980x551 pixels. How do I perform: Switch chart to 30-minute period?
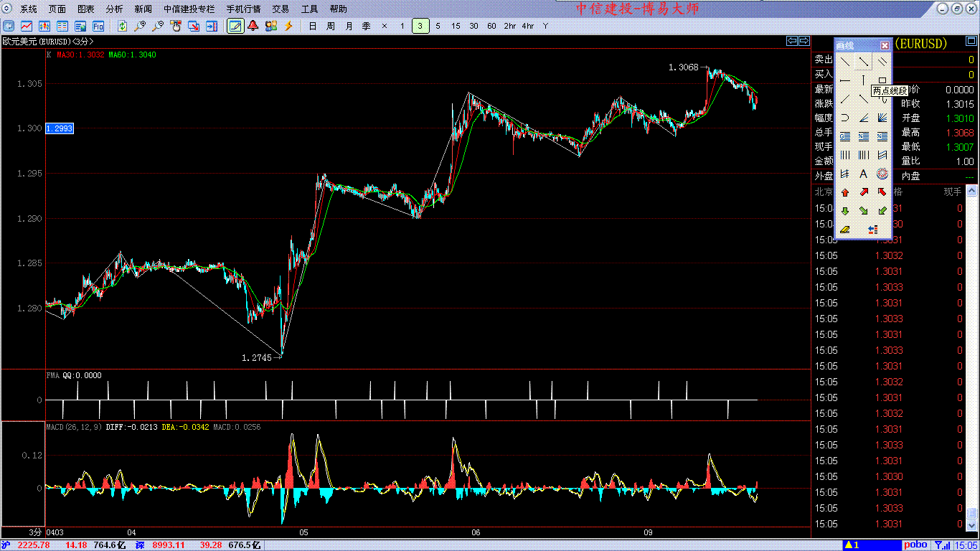(474, 26)
